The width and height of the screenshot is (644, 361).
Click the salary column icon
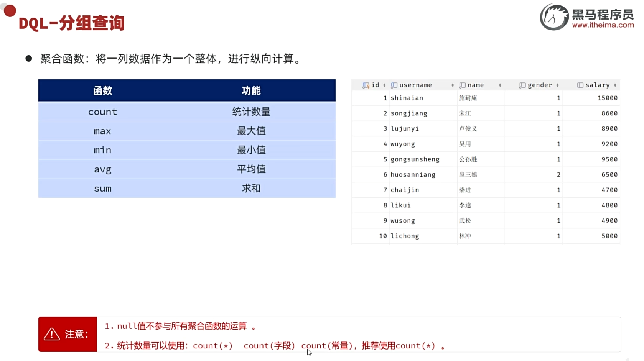pos(580,85)
